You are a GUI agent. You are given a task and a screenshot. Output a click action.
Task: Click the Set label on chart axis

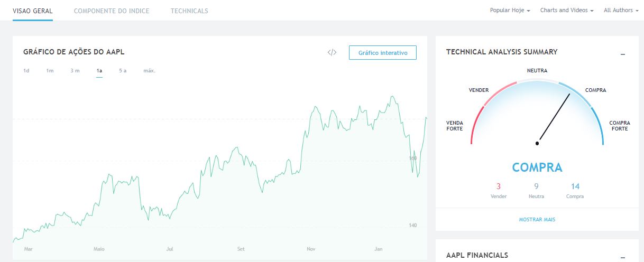[241, 248]
